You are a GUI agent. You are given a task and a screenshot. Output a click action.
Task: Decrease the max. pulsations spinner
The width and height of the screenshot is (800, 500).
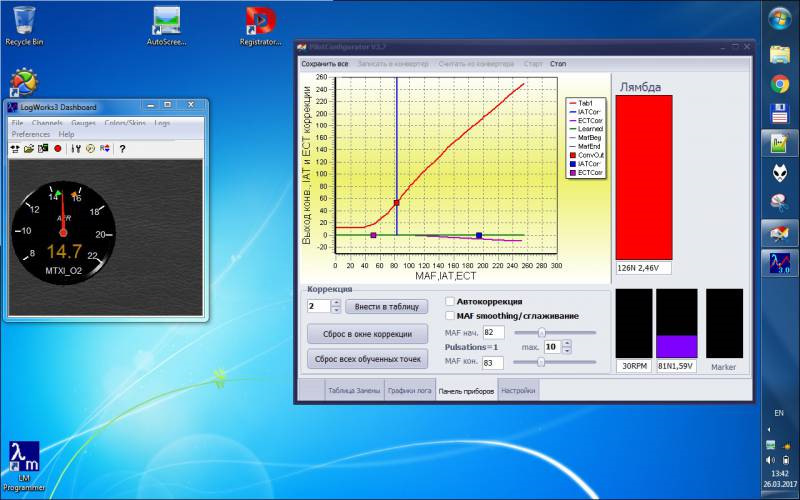coord(567,351)
